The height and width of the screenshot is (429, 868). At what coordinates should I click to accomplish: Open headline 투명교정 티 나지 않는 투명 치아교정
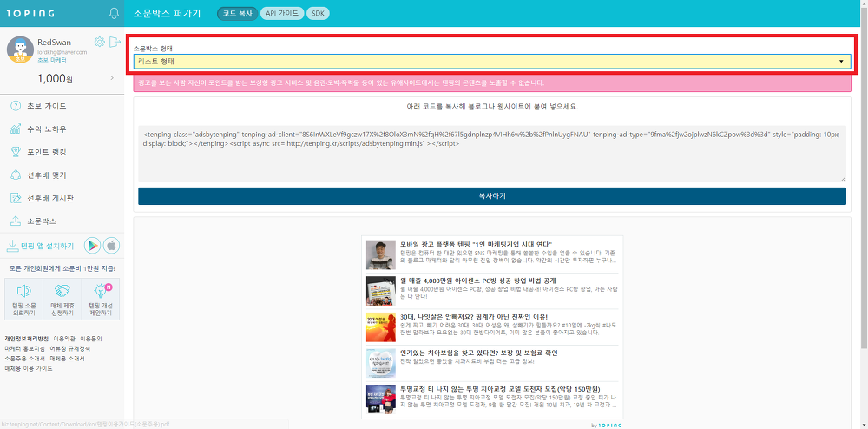[501, 388]
